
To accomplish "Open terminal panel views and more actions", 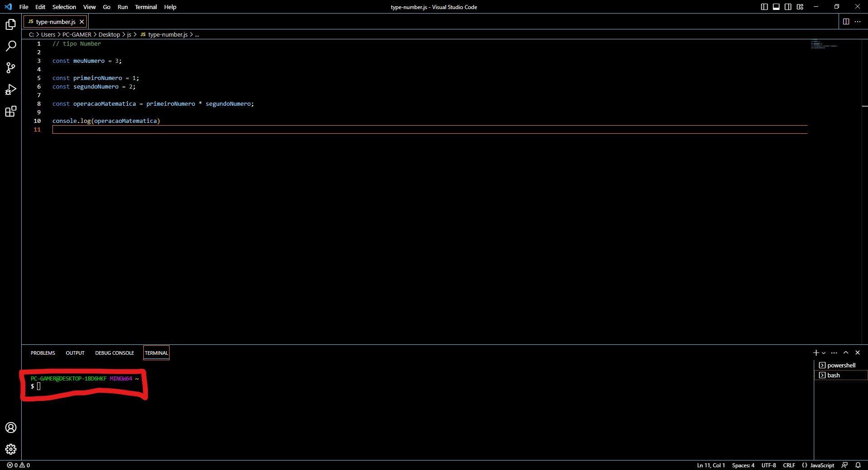I will tap(834, 352).
